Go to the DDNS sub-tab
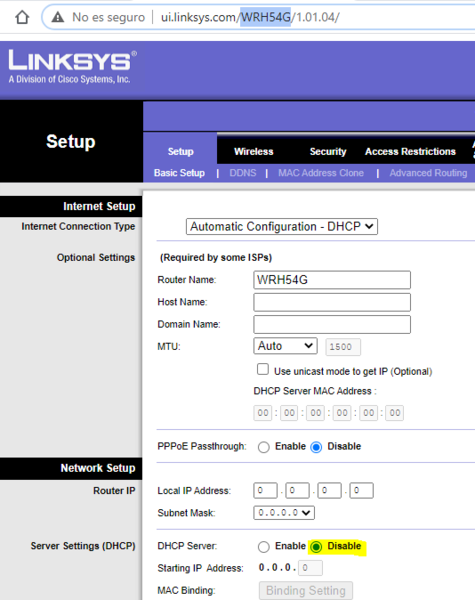475x600 pixels. point(243,173)
